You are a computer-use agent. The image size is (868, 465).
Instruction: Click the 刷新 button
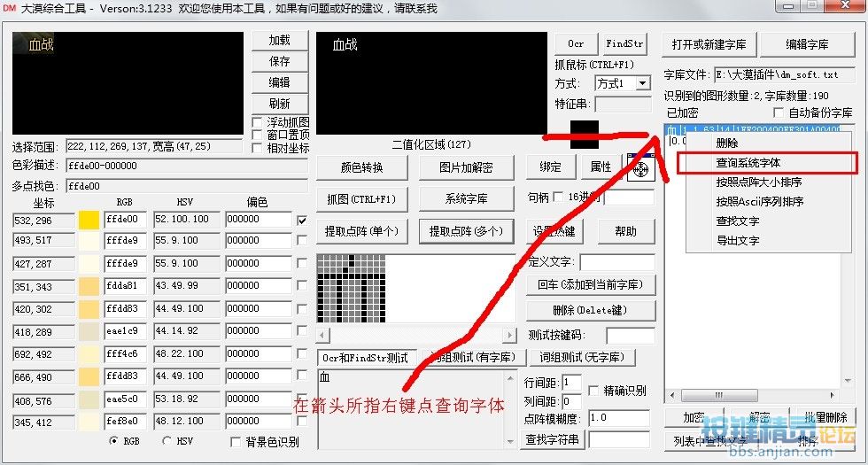point(280,104)
